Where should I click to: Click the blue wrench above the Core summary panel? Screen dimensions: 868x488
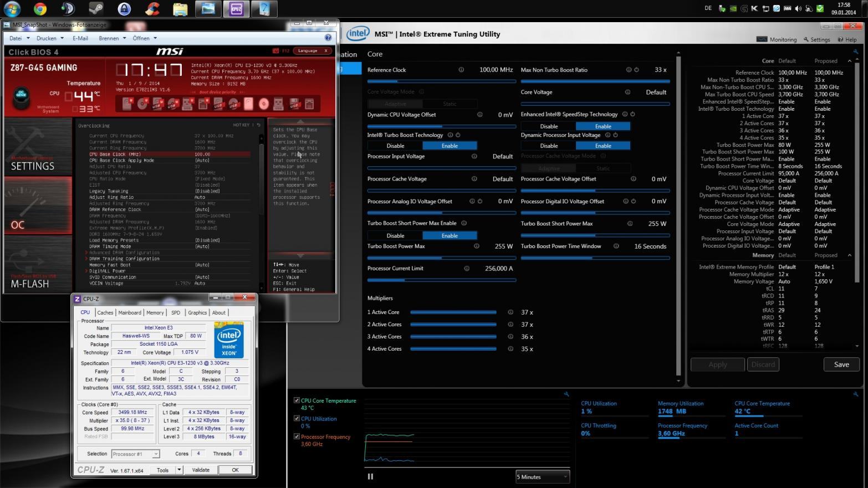pos(856,52)
